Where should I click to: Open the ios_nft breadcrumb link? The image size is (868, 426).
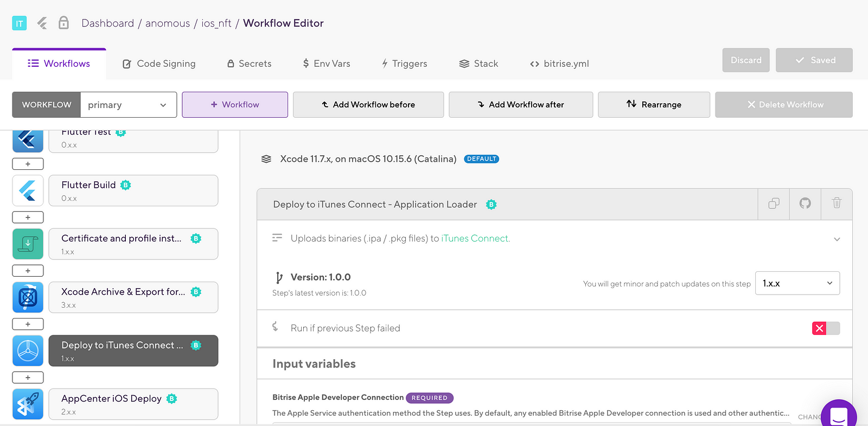pos(216,23)
